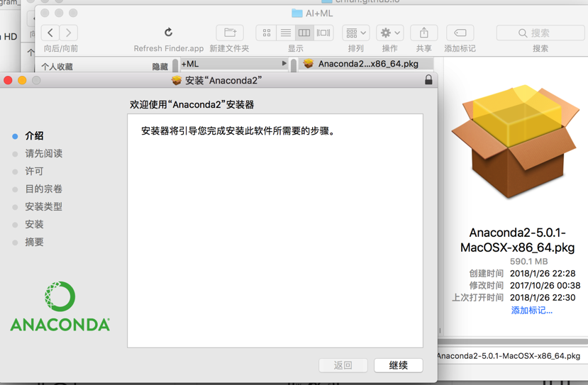Click the Anaconda2-5.0.1-MacOSX-x86_64.pkg path bar item
588x385 pixels.
(x=509, y=356)
